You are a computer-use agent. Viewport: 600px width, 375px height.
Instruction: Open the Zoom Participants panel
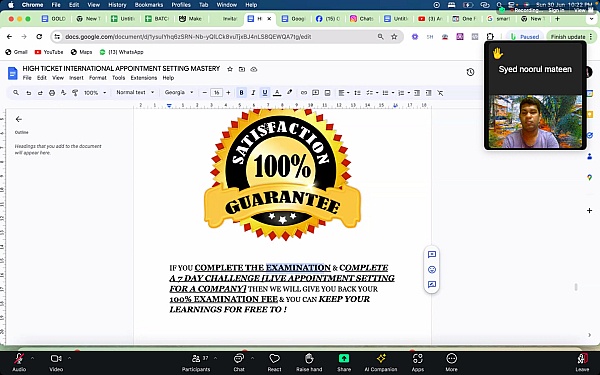[196, 362]
